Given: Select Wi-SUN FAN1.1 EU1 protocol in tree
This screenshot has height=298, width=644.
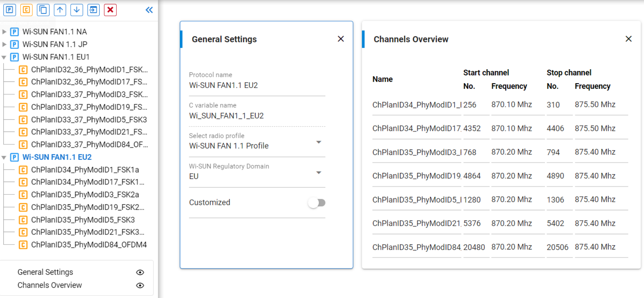Looking at the screenshot, I should [x=56, y=57].
